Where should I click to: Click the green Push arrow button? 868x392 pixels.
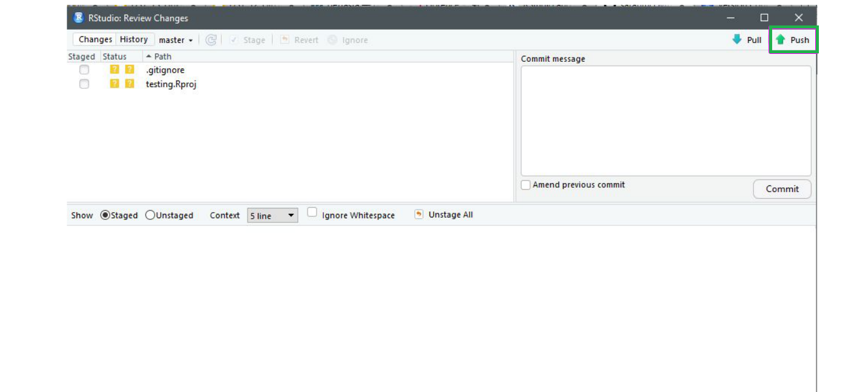coord(793,40)
